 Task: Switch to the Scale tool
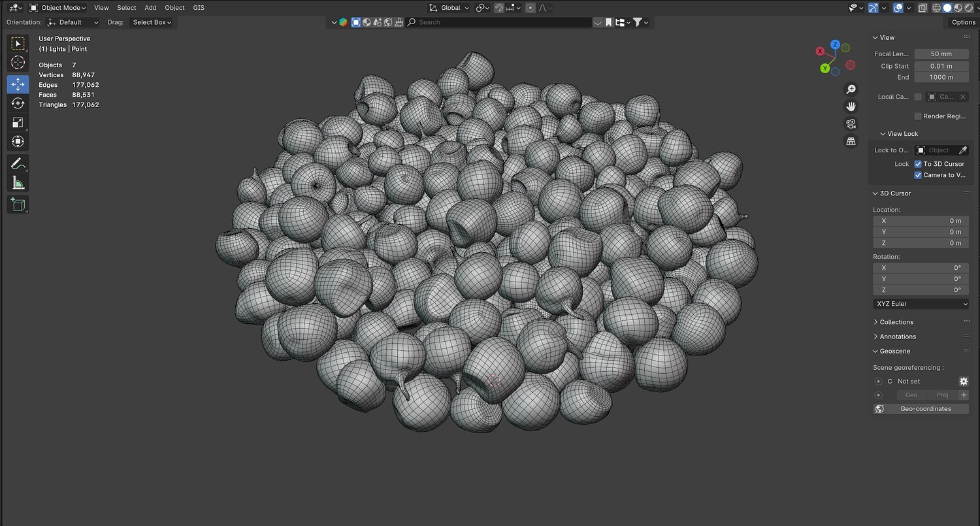pyautogui.click(x=18, y=122)
